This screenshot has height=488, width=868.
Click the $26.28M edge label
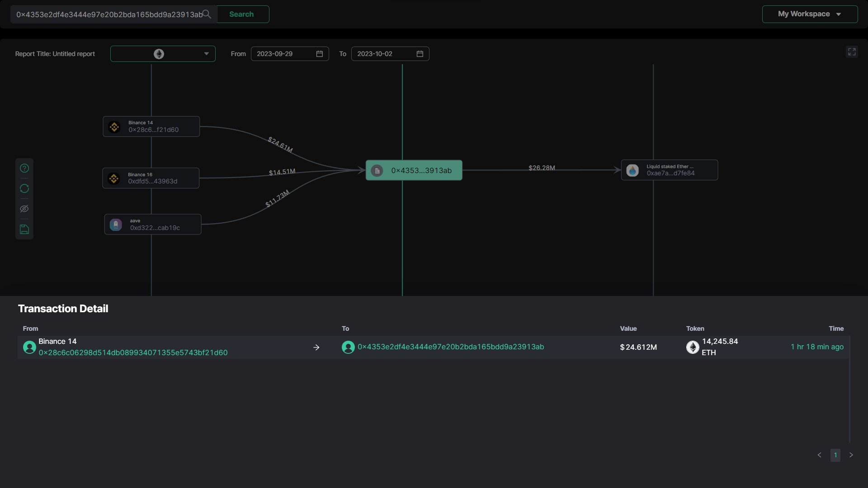542,168
